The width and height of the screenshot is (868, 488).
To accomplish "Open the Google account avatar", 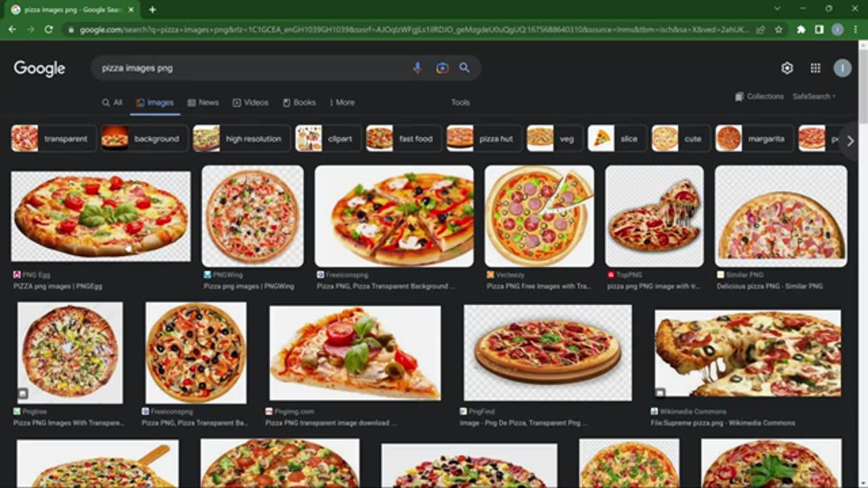I will point(842,68).
